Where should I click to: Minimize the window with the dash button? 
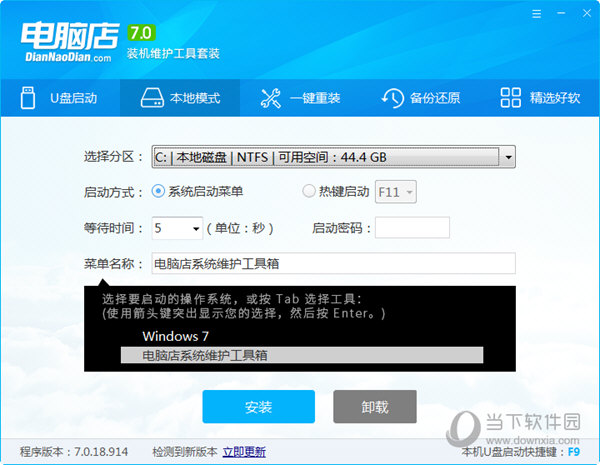pyautogui.click(x=561, y=13)
